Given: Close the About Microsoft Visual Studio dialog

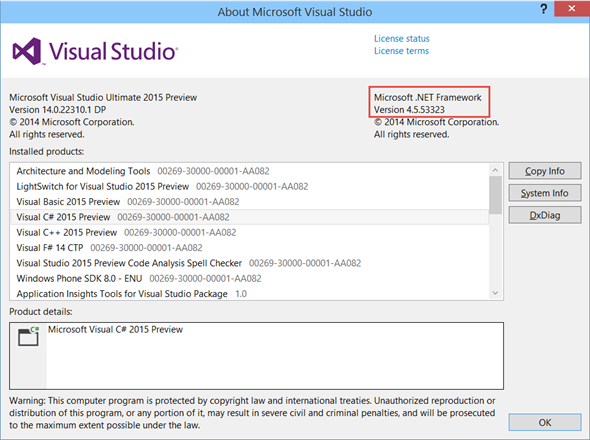Looking at the screenshot, I should click(x=572, y=8).
